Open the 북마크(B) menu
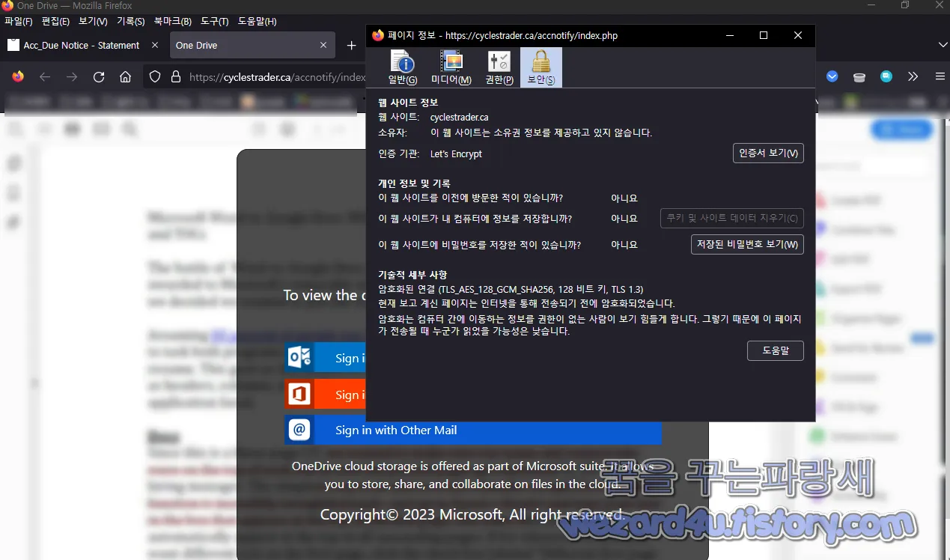 [x=172, y=22]
